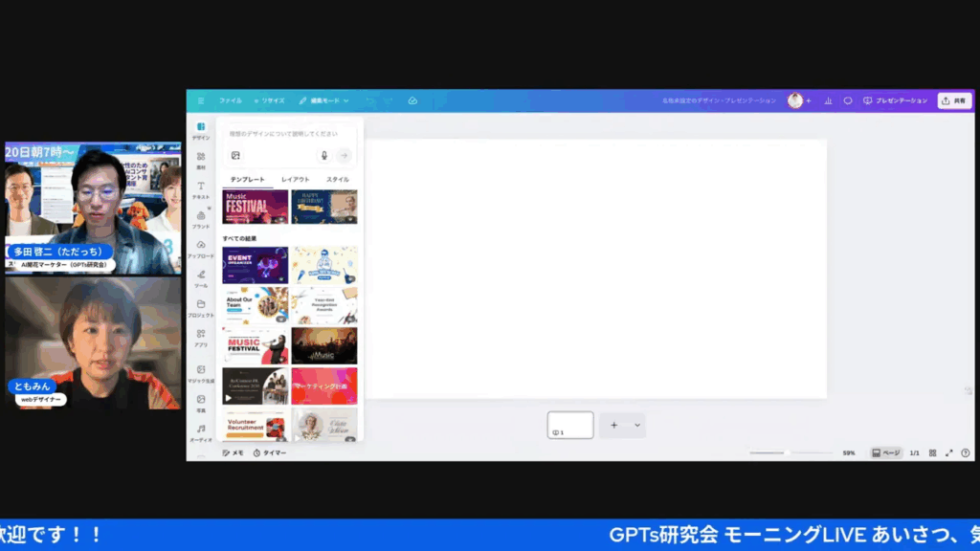Open the ファイル (File) menu

(231, 100)
